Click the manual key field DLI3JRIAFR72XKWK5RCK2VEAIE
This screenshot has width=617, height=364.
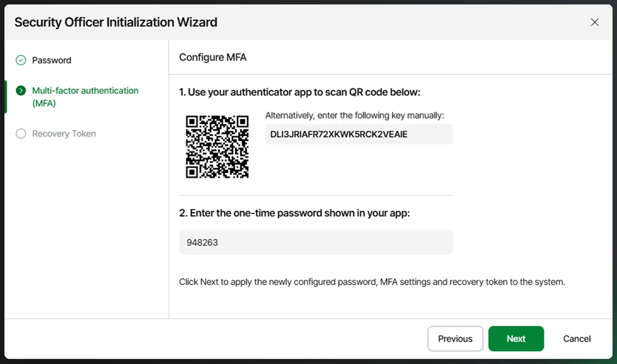pos(358,135)
